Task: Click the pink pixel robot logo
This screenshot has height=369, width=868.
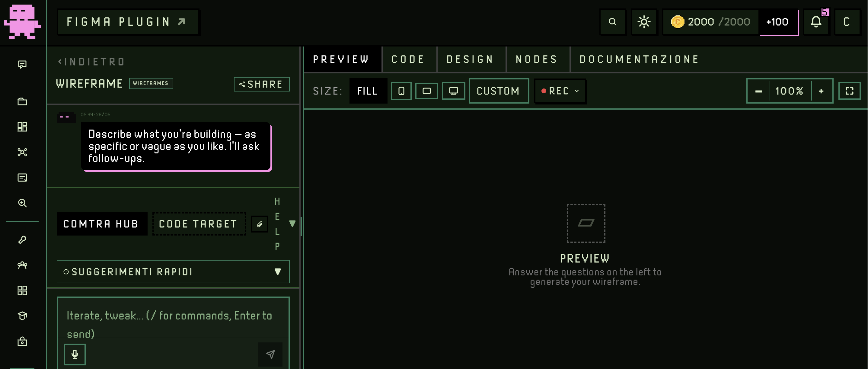Action: tap(22, 21)
